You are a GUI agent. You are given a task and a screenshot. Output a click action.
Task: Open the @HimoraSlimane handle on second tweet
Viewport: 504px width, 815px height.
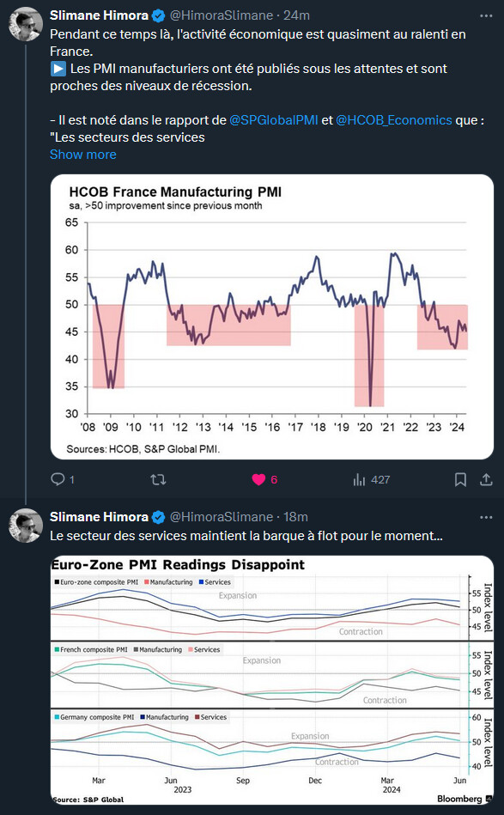coord(222,517)
